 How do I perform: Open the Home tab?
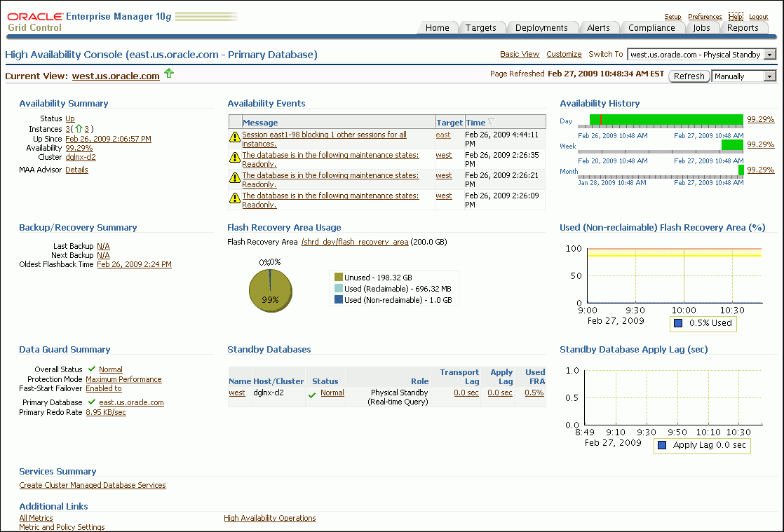click(437, 28)
